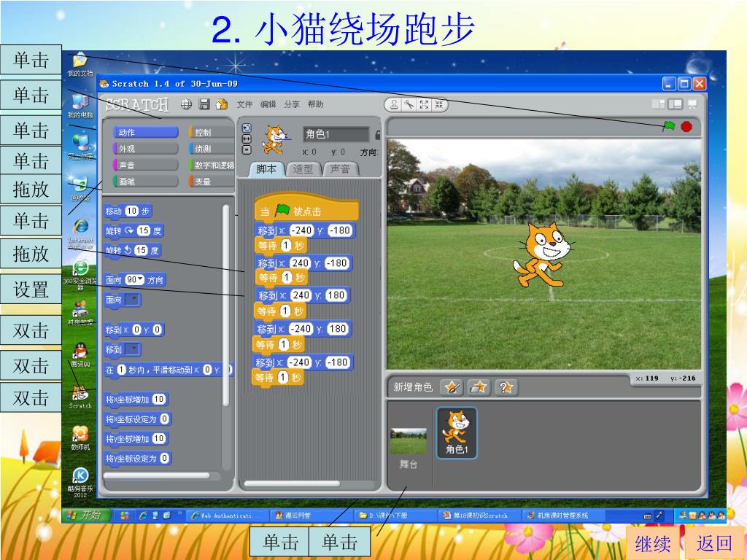This screenshot has height=560, width=747.
Task: Open the Windows 开始 start button
Action: 86,516
